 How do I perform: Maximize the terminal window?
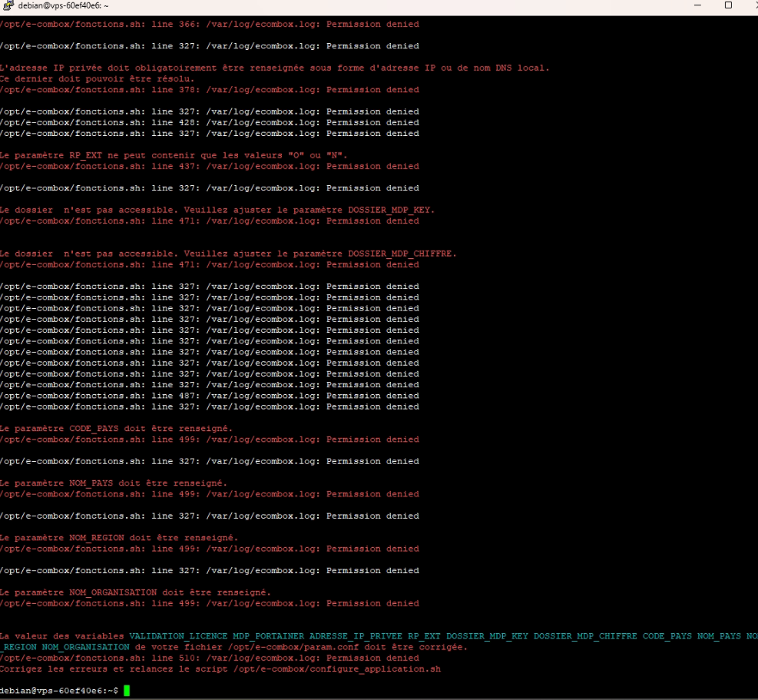coord(728,5)
